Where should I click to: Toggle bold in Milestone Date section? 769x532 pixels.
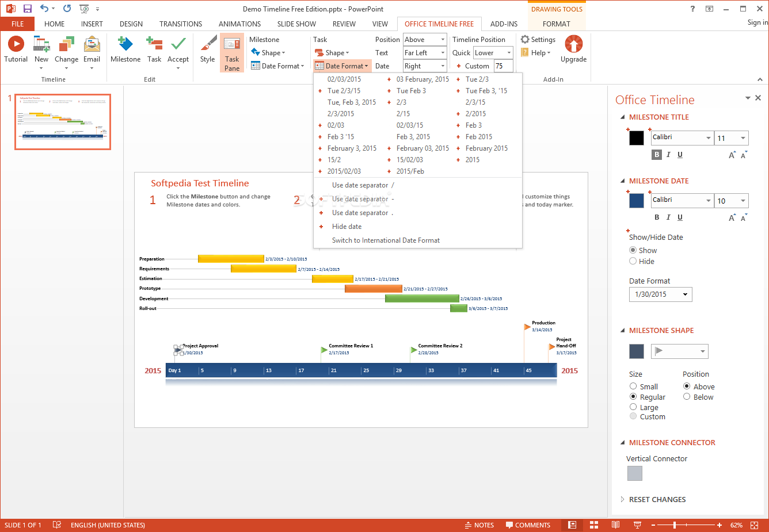point(657,217)
